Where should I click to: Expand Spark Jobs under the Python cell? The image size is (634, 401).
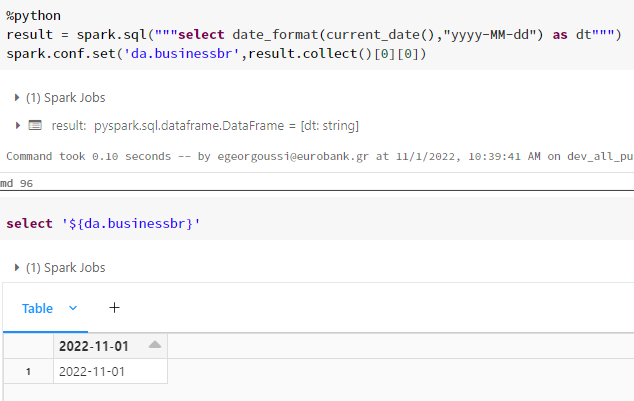coord(18,98)
